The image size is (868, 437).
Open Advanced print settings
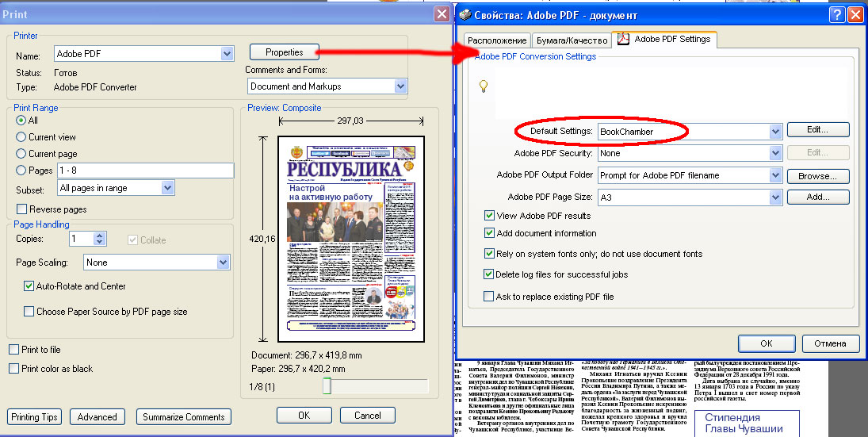coord(98,417)
